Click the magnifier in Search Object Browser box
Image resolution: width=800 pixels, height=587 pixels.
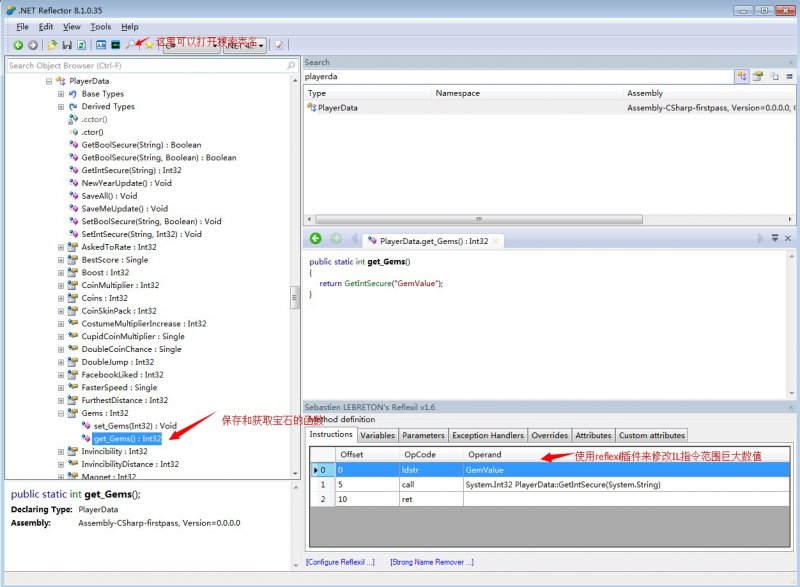[x=291, y=65]
